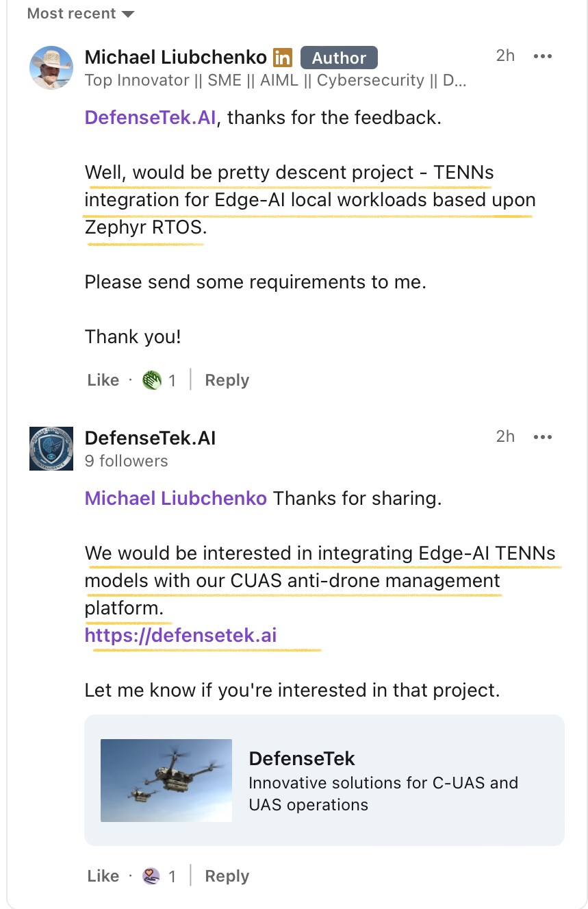Open more options on Michael's comment
Viewport: 588px width, 909px height.
click(542, 56)
